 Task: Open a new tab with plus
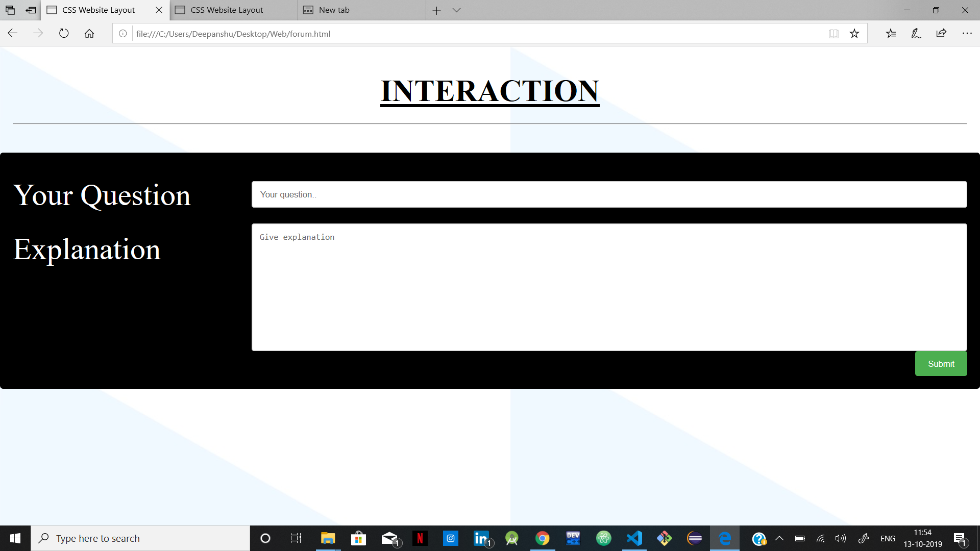(x=436, y=10)
